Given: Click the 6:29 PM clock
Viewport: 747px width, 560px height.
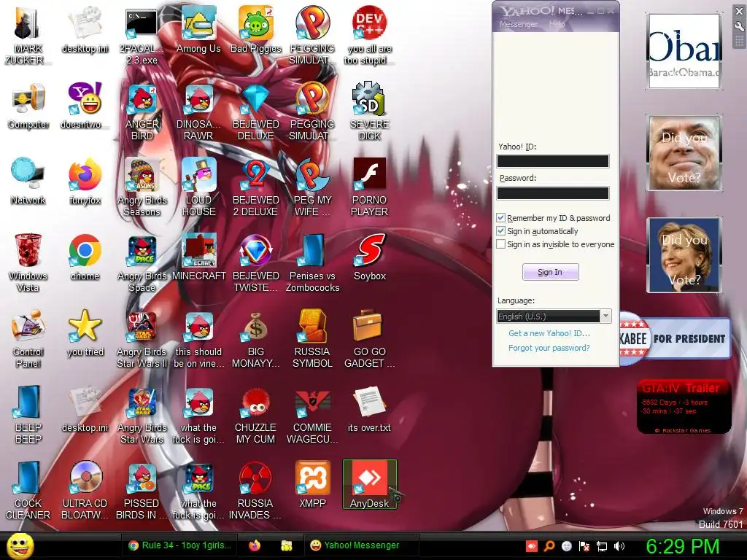Looking at the screenshot, I should (682, 546).
